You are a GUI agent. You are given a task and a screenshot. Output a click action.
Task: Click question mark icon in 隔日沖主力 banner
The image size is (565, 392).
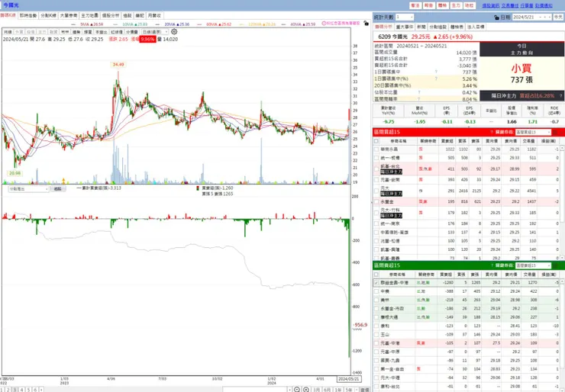coord(560,96)
